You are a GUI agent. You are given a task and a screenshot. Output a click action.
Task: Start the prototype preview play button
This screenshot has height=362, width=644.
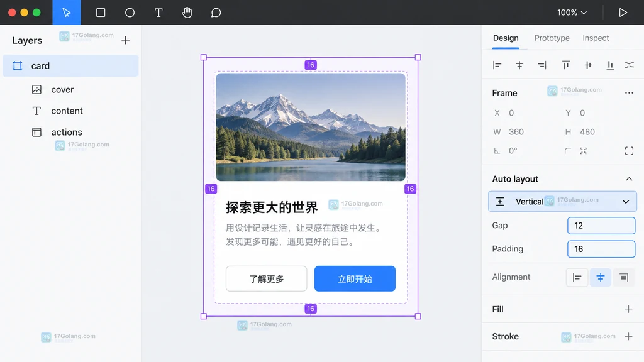pos(623,13)
